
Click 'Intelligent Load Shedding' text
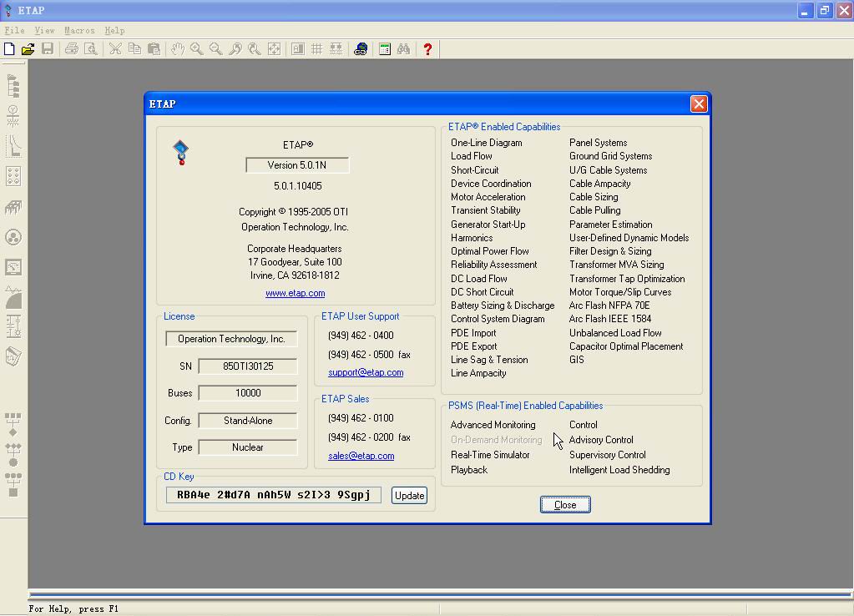[619, 470]
